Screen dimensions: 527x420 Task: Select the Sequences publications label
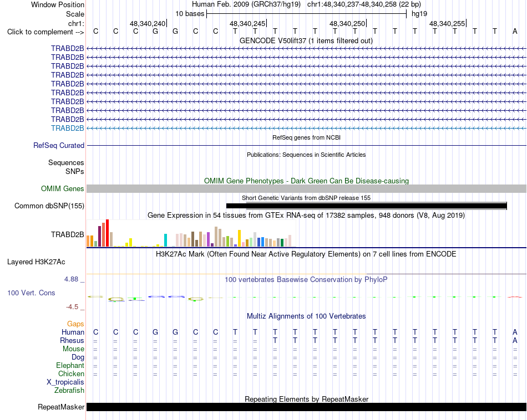[66, 163]
